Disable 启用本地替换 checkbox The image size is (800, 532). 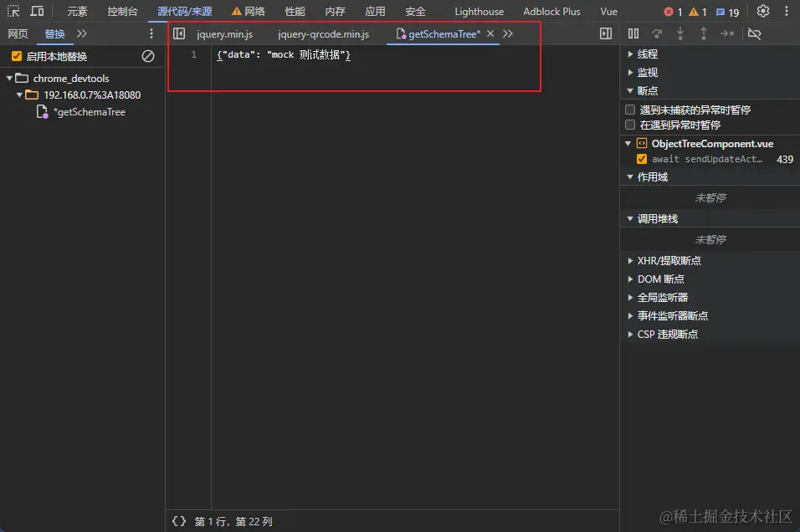pyautogui.click(x=16, y=56)
